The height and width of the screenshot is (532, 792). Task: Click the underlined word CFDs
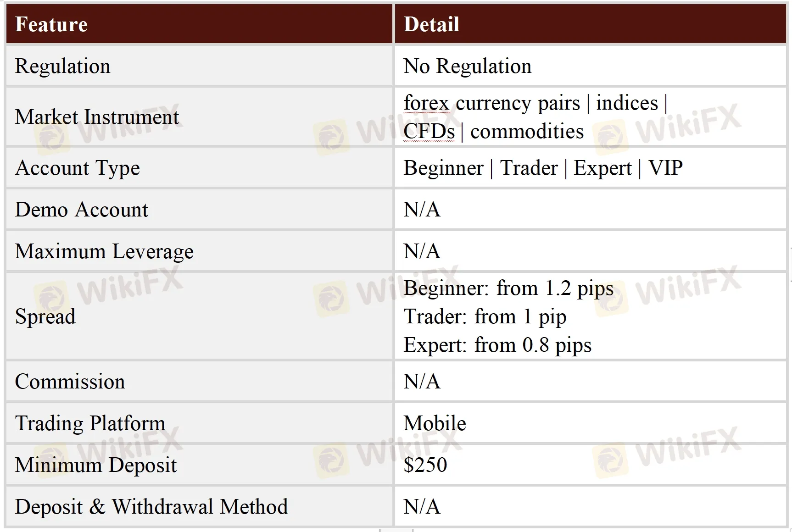tap(429, 132)
